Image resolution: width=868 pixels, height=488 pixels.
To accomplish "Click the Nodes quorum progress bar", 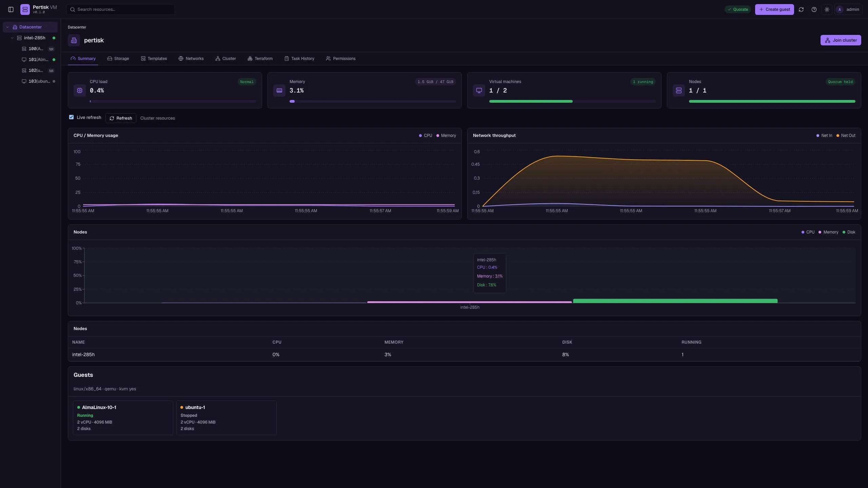I will point(772,101).
